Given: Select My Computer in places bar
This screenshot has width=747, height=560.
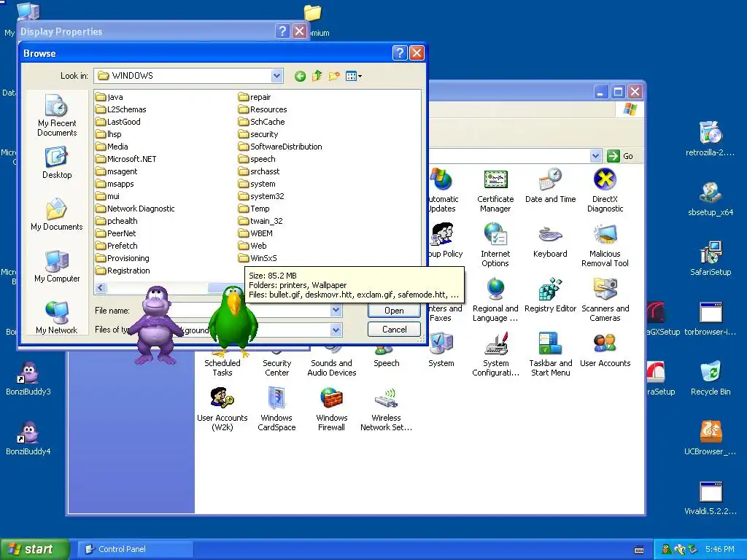Looking at the screenshot, I should pyautogui.click(x=57, y=266).
